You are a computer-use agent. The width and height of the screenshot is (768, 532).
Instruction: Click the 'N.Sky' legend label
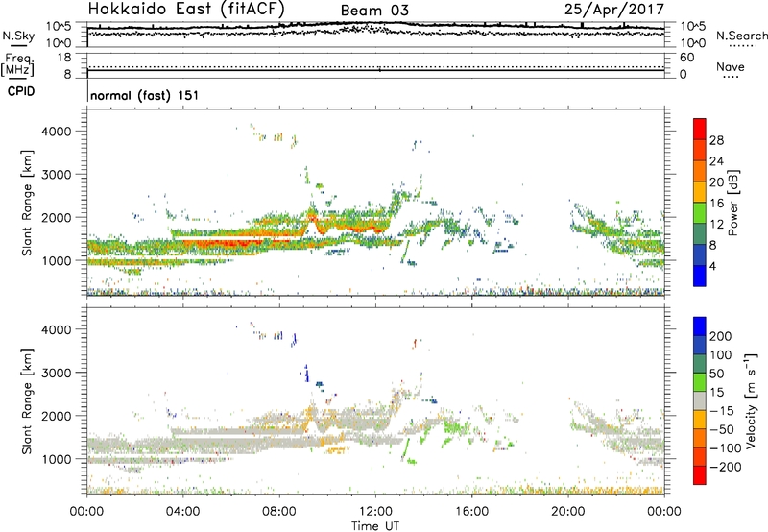pos(18,36)
